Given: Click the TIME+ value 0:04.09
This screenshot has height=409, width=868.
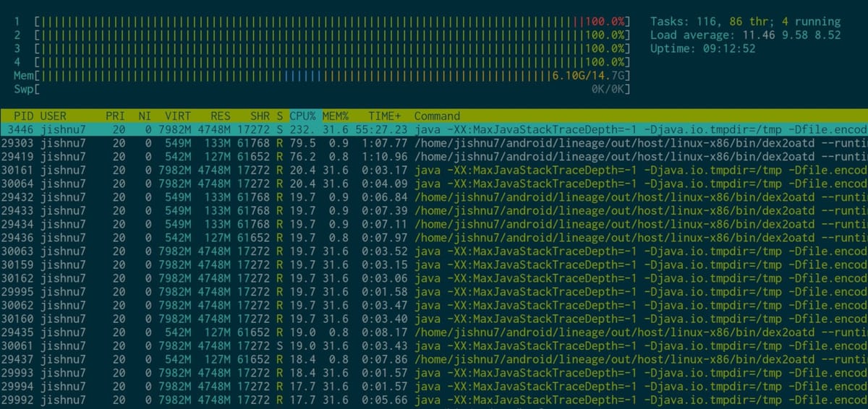Looking at the screenshot, I should [385, 184].
